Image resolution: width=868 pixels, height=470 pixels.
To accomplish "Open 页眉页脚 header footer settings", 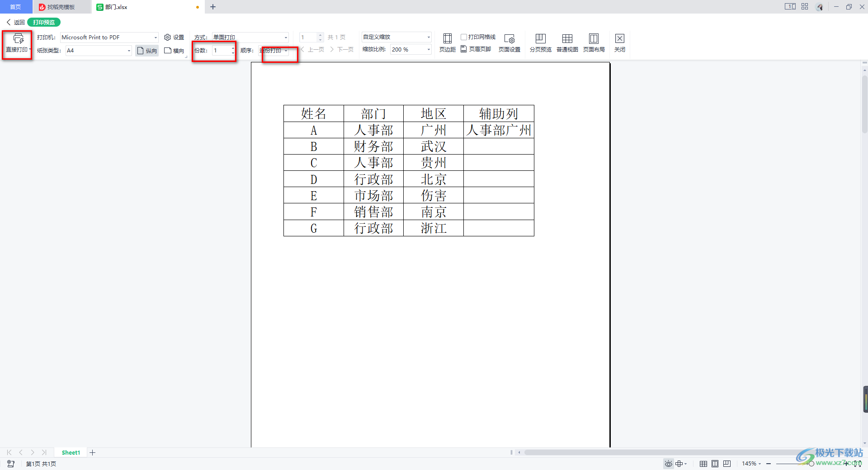I will (x=476, y=49).
